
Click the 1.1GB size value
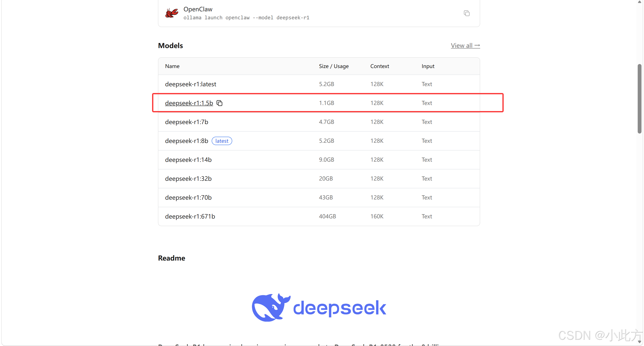coord(326,103)
